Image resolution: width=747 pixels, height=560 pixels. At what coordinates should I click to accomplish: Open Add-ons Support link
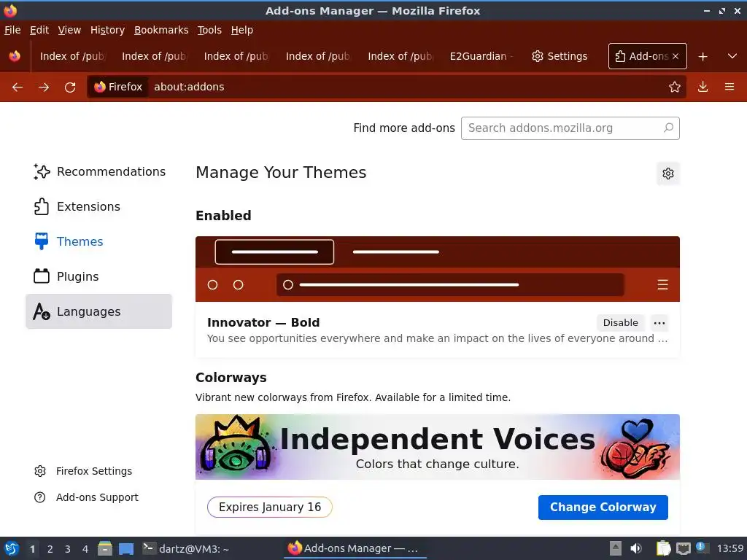pyautogui.click(x=86, y=497)
